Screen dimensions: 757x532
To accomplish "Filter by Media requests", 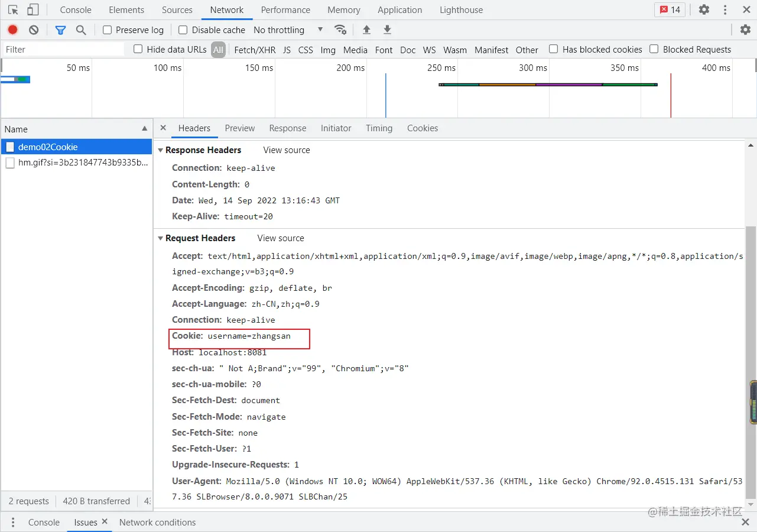I will coord(355,50).
